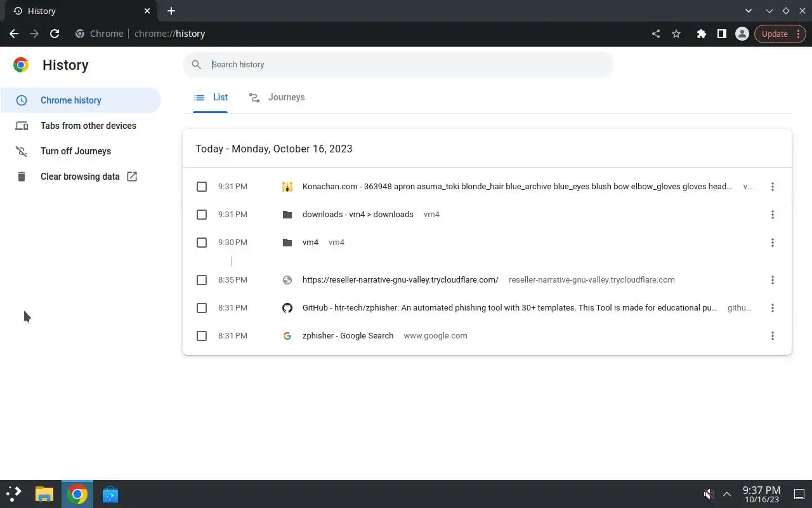Close the History tab
Image resolution: width=812 pixels, height=508 pixels.
point(147,11)
